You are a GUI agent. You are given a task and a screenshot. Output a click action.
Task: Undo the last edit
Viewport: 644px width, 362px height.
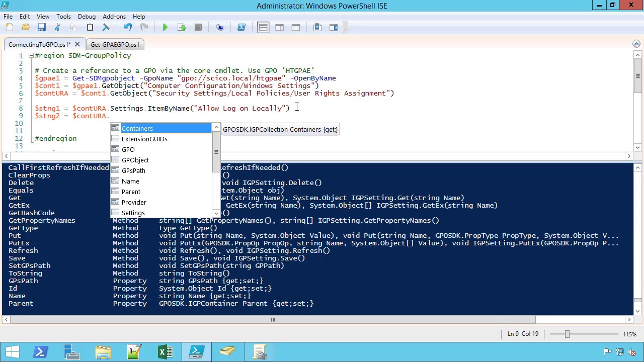coord(128,27)
